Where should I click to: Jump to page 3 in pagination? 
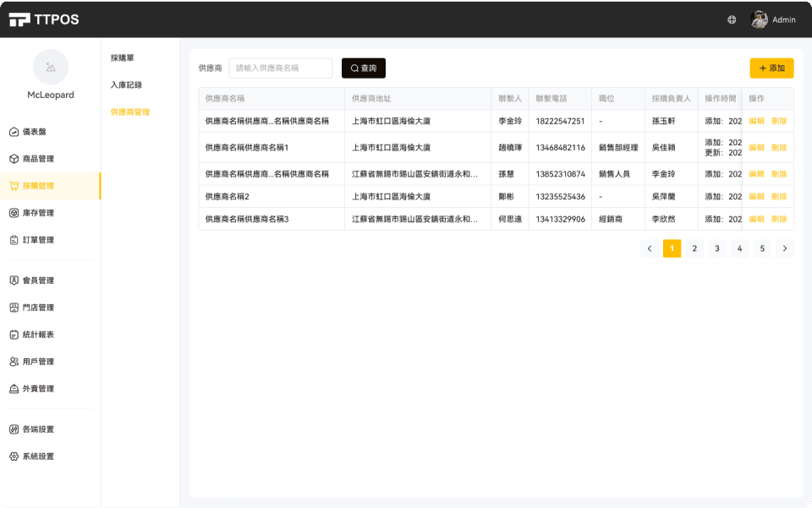click(x=717, y=249)
